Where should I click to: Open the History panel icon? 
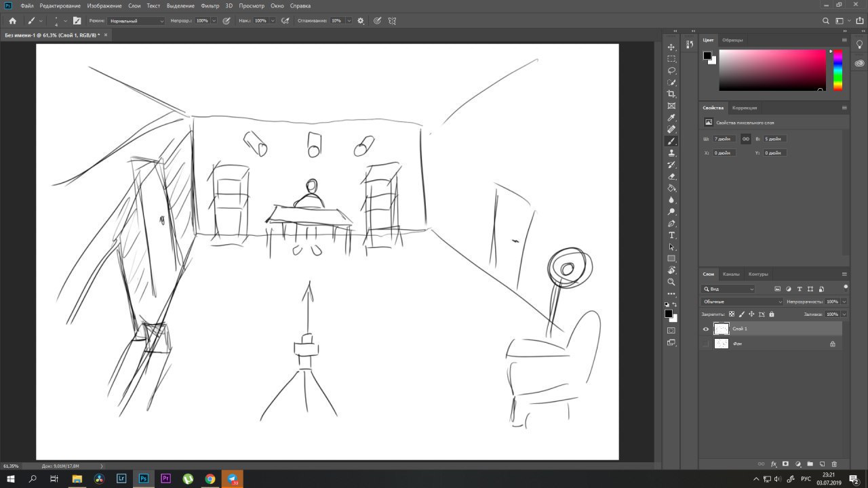[x=689, y=44]
